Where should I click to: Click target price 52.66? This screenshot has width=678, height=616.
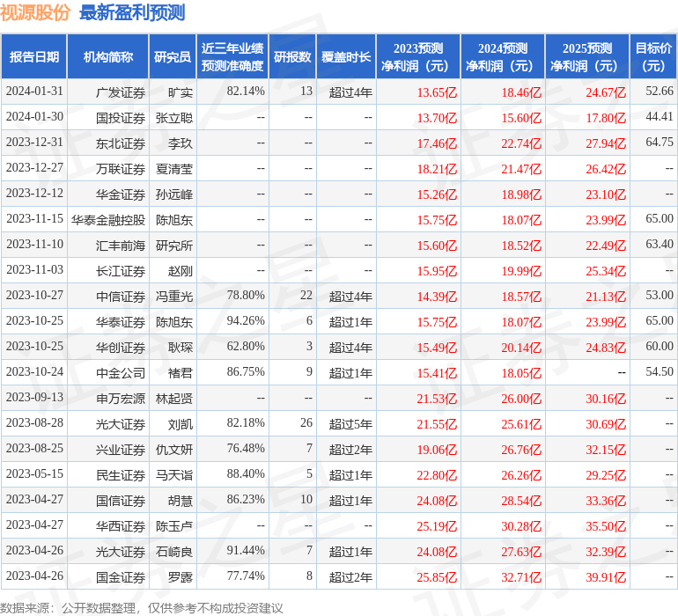(x=660, y=92)
